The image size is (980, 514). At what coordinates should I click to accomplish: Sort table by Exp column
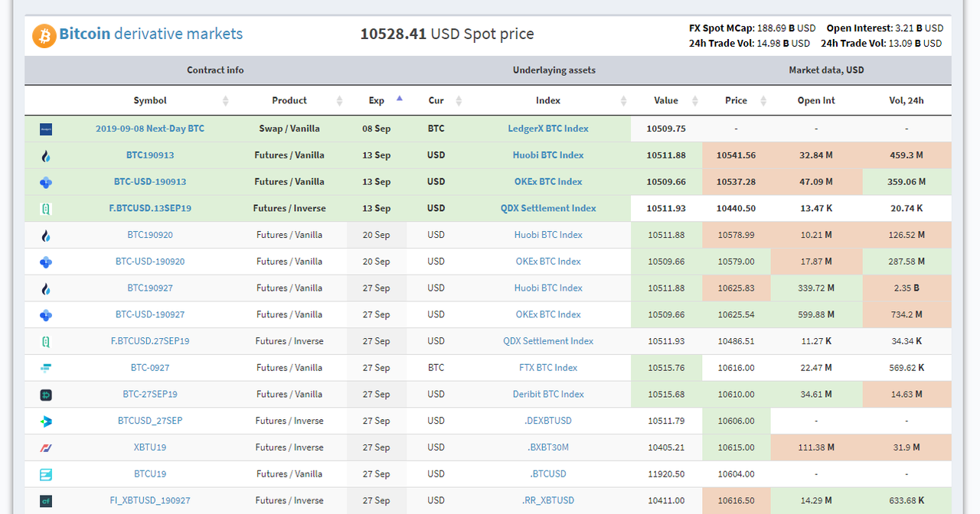tap(377, 100)
